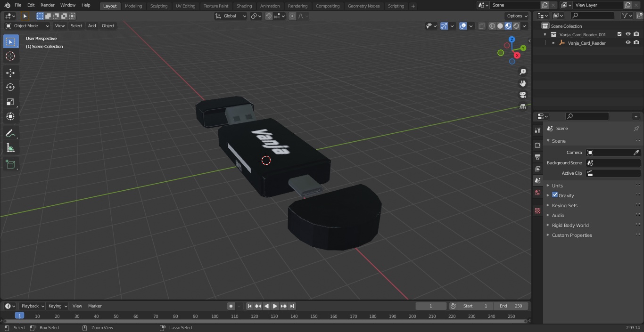Screen dimensions: 644x332
Task: Toggle auto keying record button
Action: point(231,306)
